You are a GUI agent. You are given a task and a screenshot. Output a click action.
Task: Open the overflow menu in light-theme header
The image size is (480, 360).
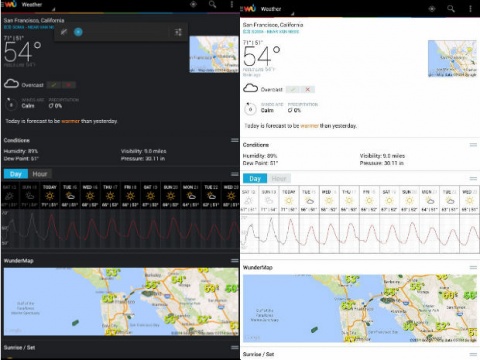click(470, 9)
